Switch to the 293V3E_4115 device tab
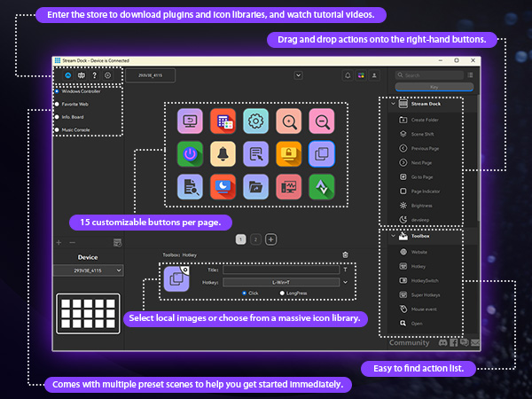The width and height of the screenshot is (532, 399). tap(151, 75)
